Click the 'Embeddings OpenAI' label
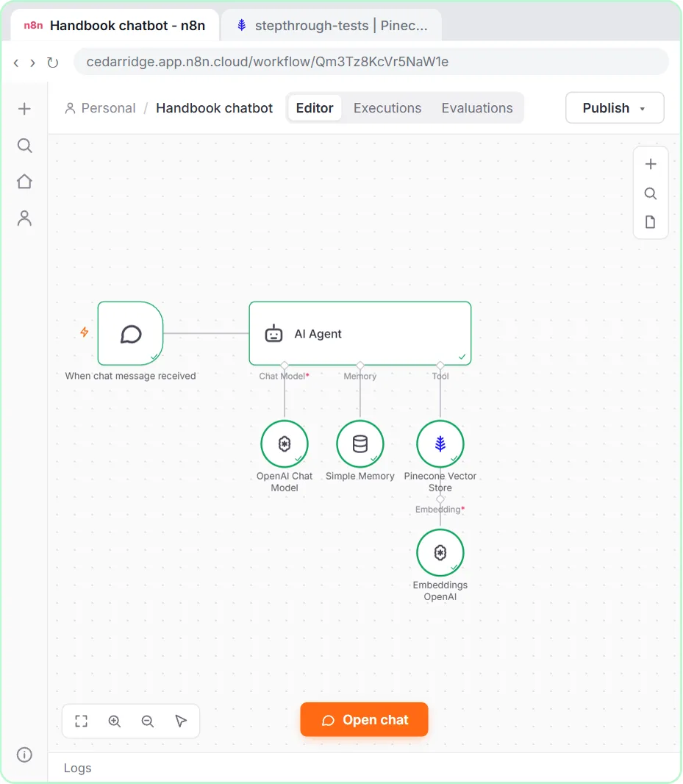The height and width of the screenshot is (784, 683). [440, 591]
